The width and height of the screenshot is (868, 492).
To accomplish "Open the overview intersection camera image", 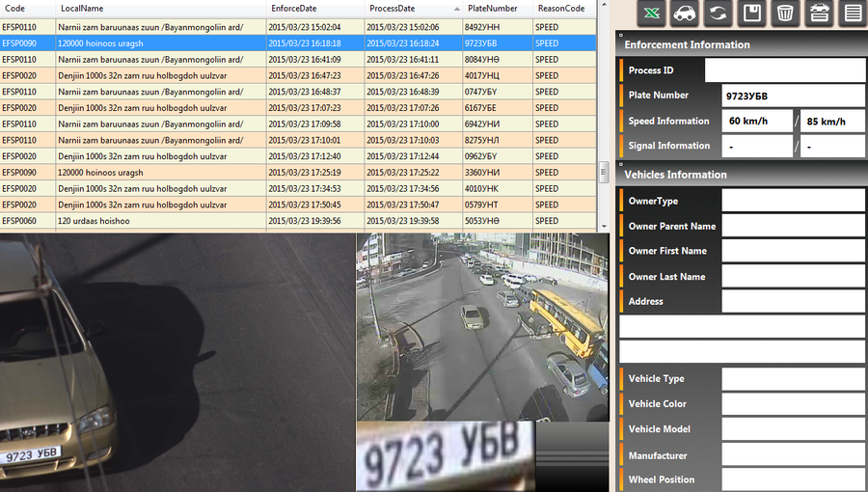I will [x=483, y=327].
